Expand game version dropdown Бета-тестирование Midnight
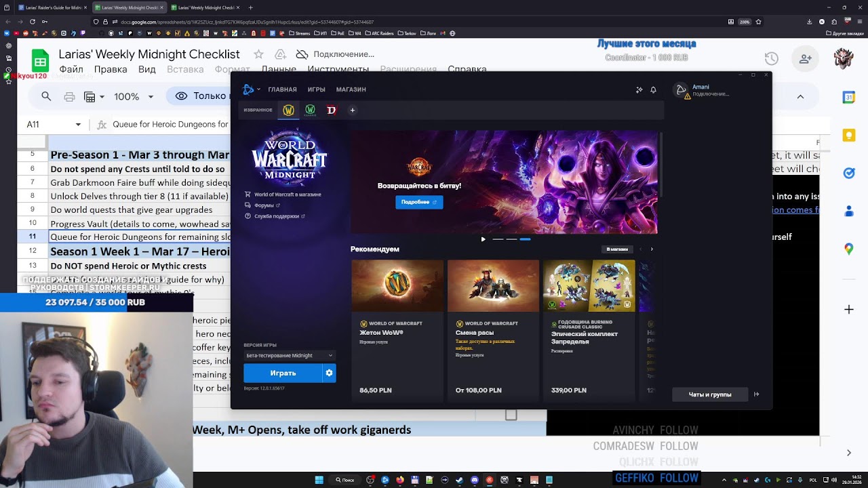The width and height of the screenshot is (868, 488). point(290,355)
